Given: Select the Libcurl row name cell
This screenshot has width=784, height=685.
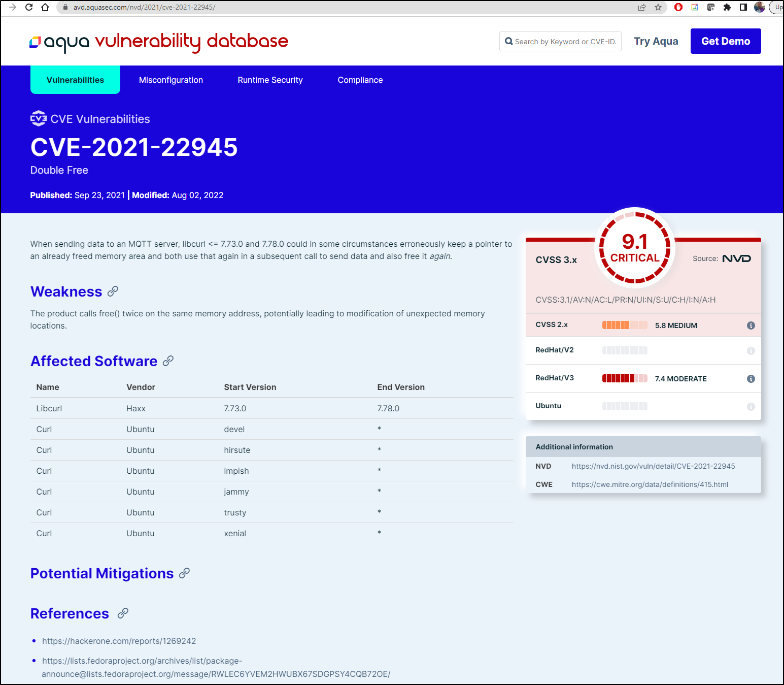Looking at the screenshot, I should pos(49,408).
